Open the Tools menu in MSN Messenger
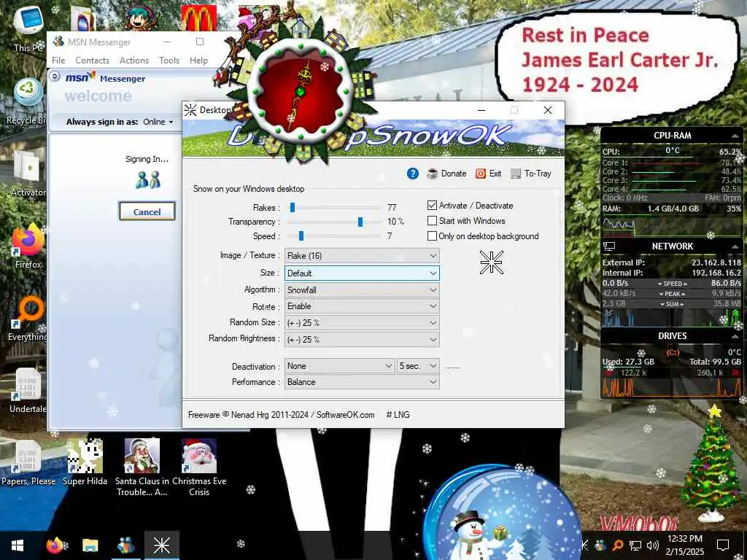747x560 pixels. [x=169, y=61]
